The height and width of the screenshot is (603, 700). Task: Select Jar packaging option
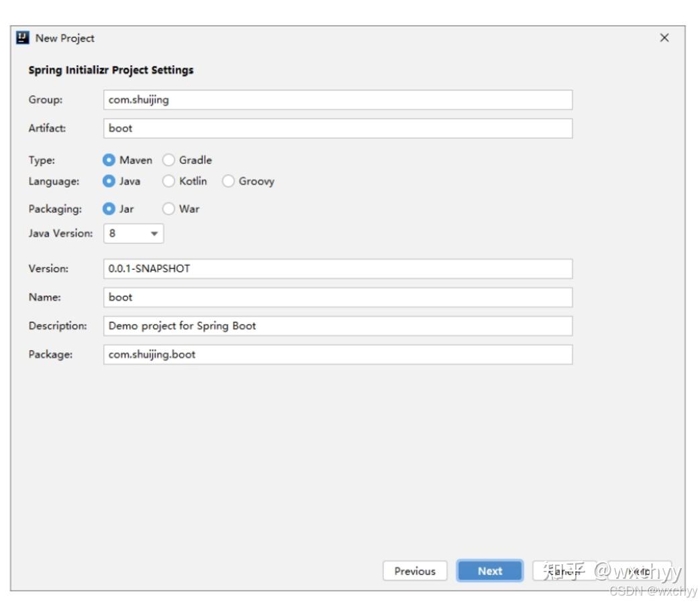109,209
